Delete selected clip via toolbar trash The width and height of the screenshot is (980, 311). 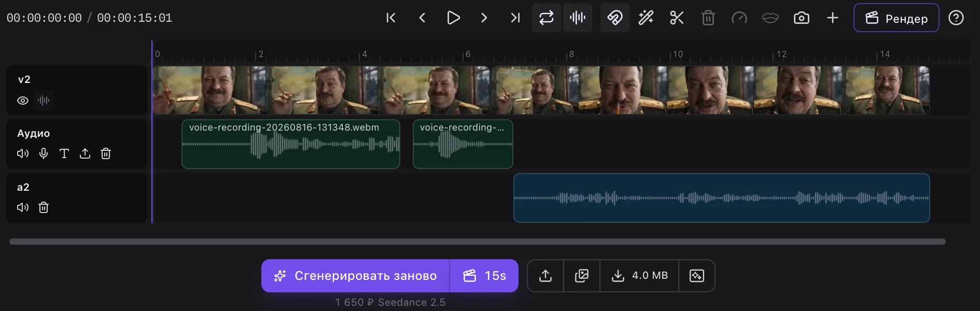708,18
